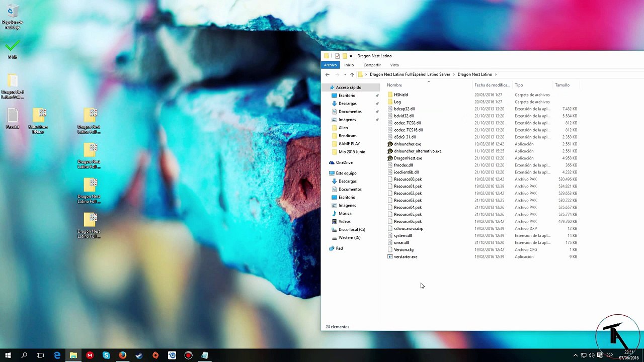This screenshot has width=644, height=362.
Task: Click the OneDrive cloud icon in sidebar
Action: pos(332,162)
